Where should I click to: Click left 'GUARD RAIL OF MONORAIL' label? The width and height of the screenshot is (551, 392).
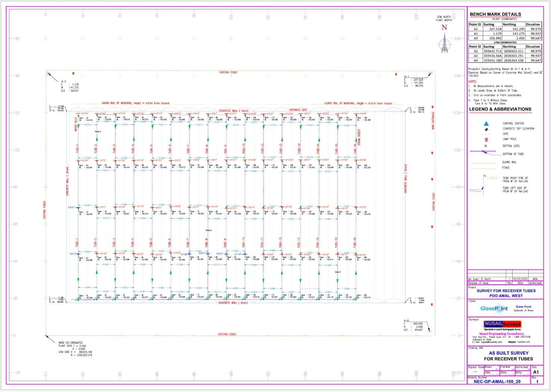(135, 103)
